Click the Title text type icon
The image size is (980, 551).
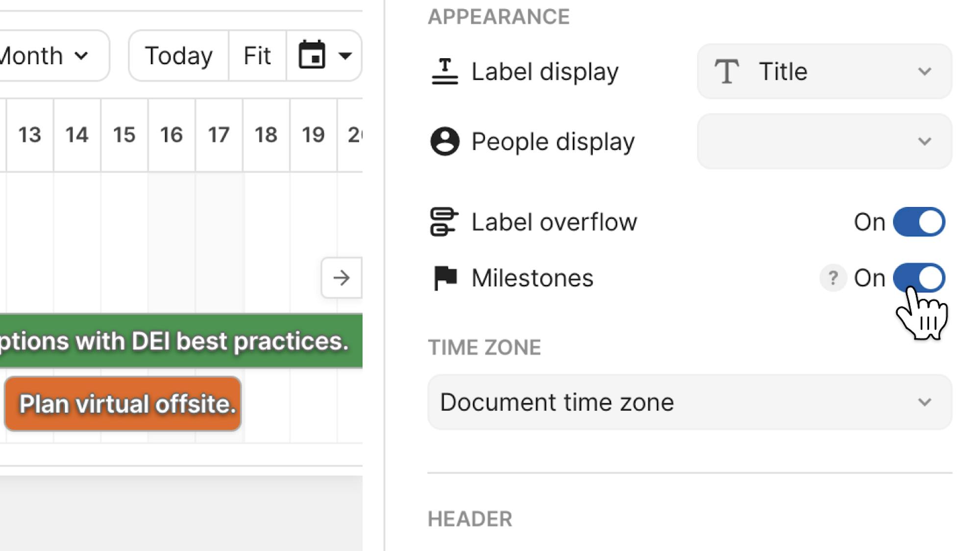(x=727, y=72)
